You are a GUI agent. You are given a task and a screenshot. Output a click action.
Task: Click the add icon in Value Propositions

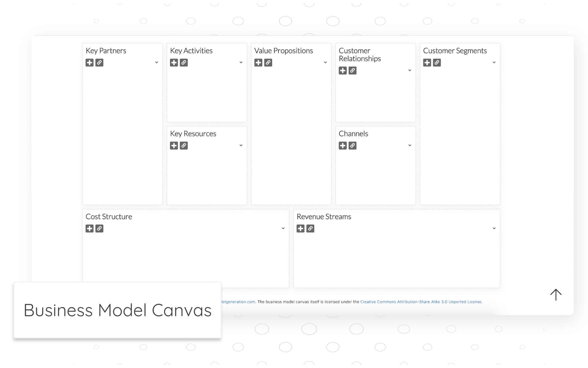click(x=258, y=62)
